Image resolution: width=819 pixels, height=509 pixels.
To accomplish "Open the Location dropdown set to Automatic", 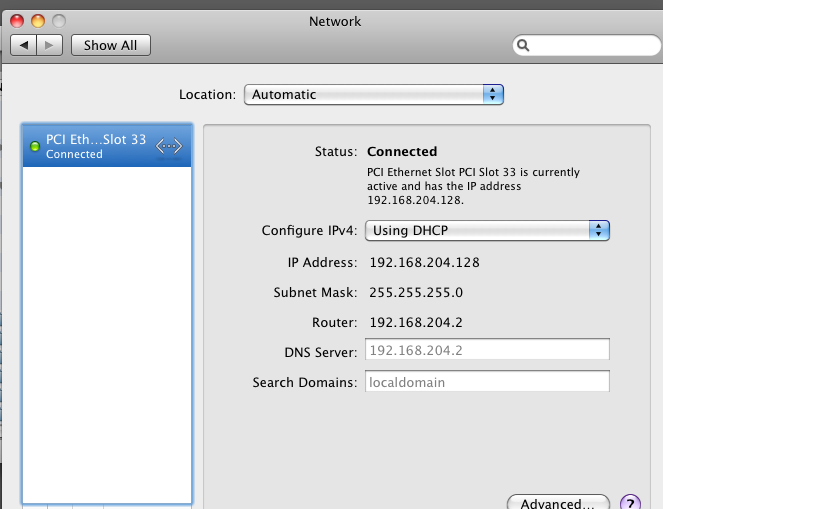I will (373, 95).
